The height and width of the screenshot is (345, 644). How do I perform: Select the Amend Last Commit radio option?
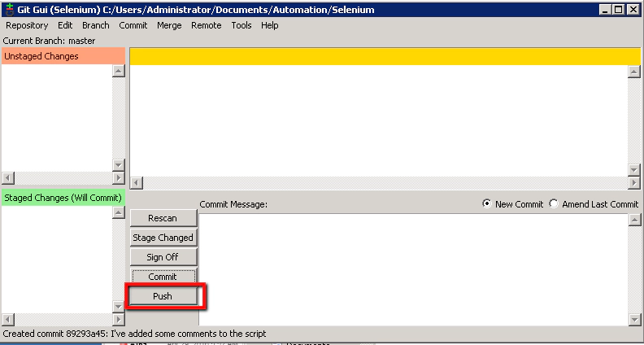click(594, 204)
